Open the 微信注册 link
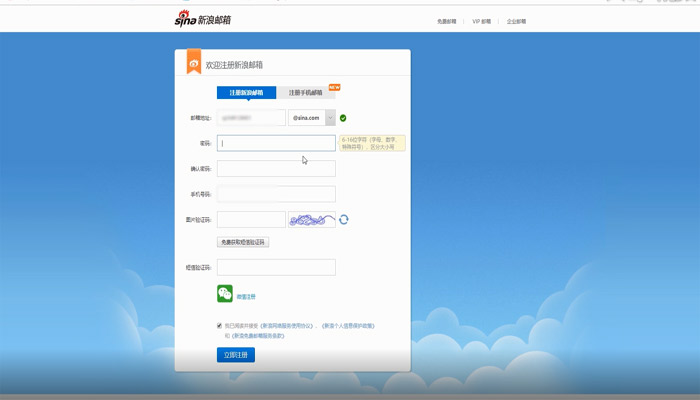 point(246,296)
